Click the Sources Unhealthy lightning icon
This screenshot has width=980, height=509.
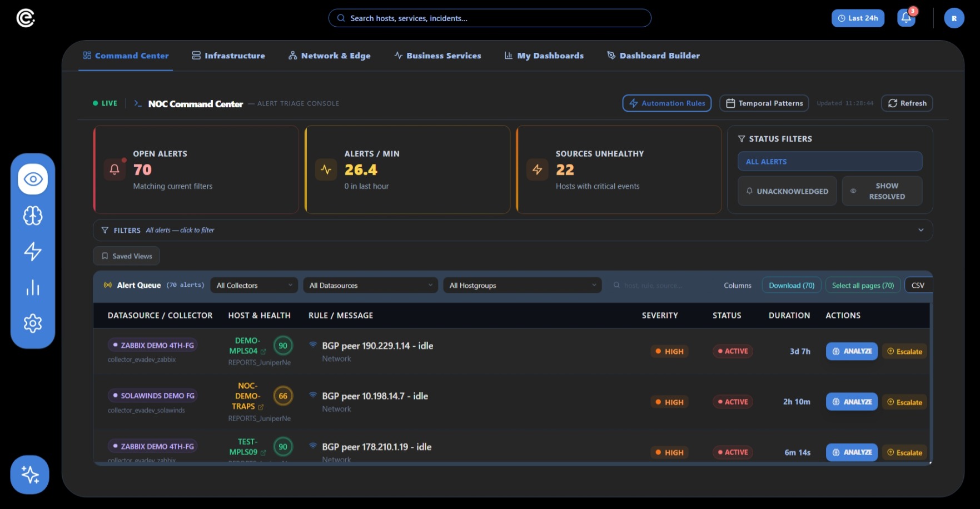coord(538,169)
